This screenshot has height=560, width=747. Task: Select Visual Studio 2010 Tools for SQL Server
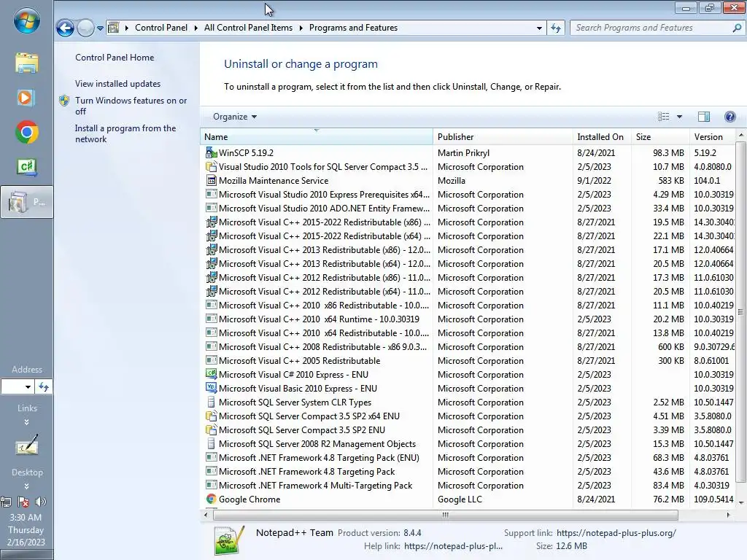pyautogui.click(x=468, y=167)
